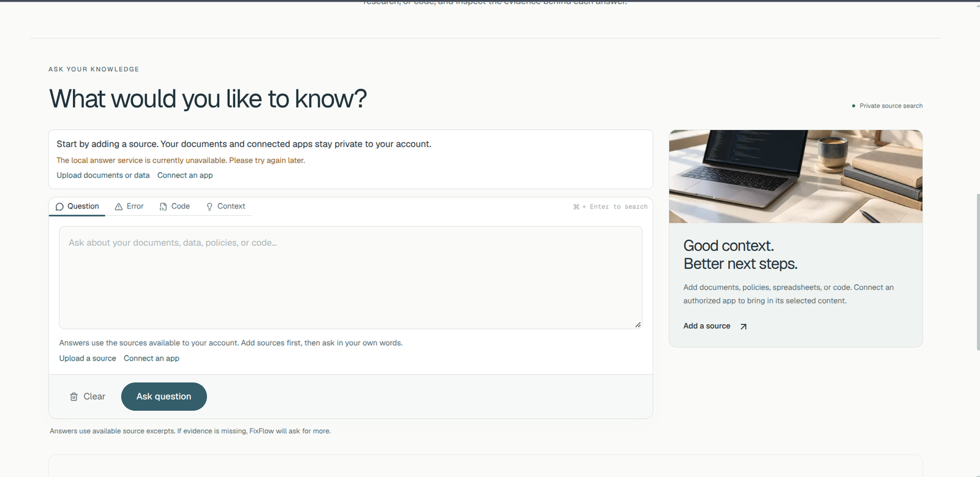The height and width of the screenshot is (477, 980).
Task: Open the Code tab
Action: pyautogui.click(x=175, y=207)
